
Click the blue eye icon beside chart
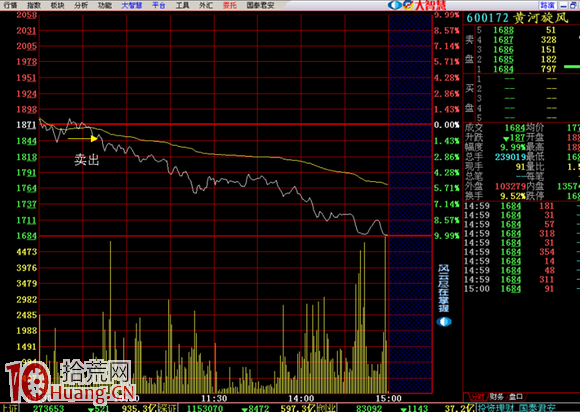(444, 322)
